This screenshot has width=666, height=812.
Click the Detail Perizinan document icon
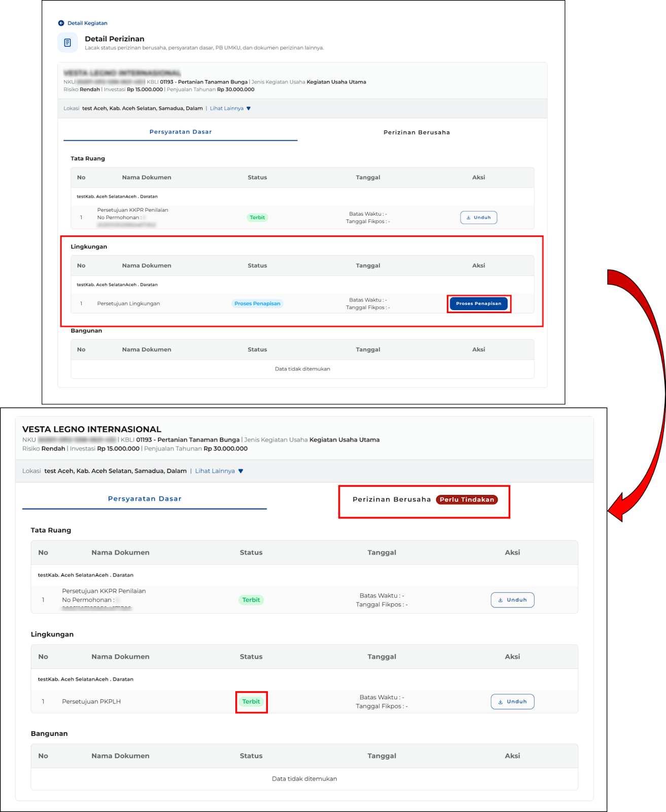click(x=67, y=43)
